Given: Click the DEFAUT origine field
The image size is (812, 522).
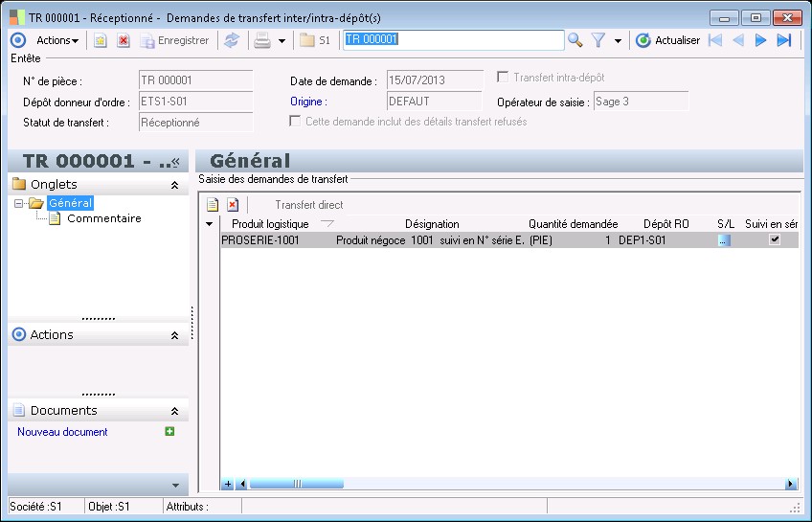Looking at the screenshot, I should click(x=435, y=102).
